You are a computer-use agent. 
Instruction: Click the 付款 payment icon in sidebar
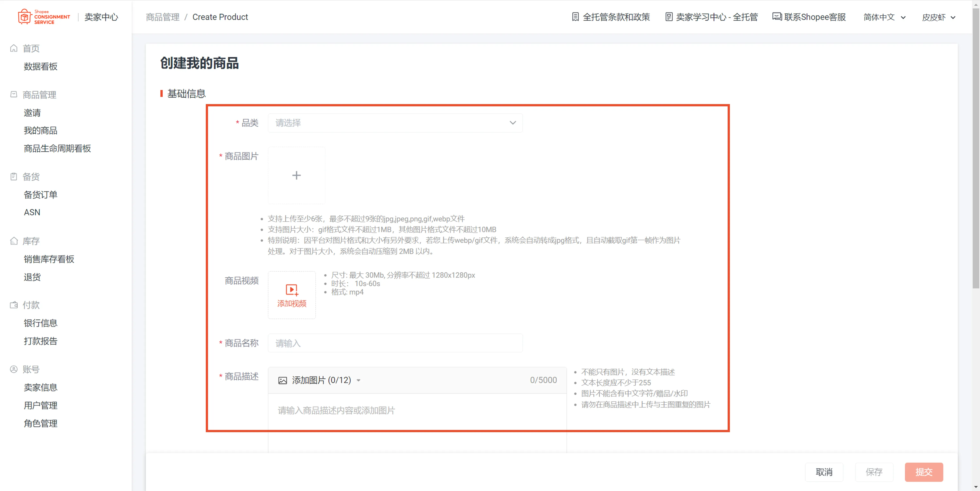[14, 305]
